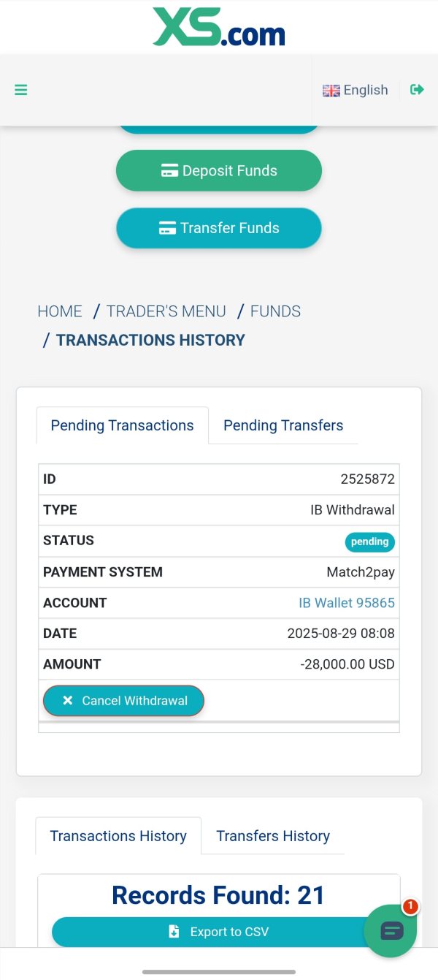Open the IB Wallet 95865 link
The width and height of the screenshot is (438, 980).
tap(347, 603)
